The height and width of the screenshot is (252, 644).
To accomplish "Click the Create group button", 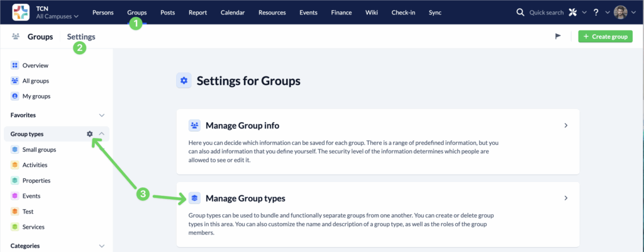I will tap(605, 37).
